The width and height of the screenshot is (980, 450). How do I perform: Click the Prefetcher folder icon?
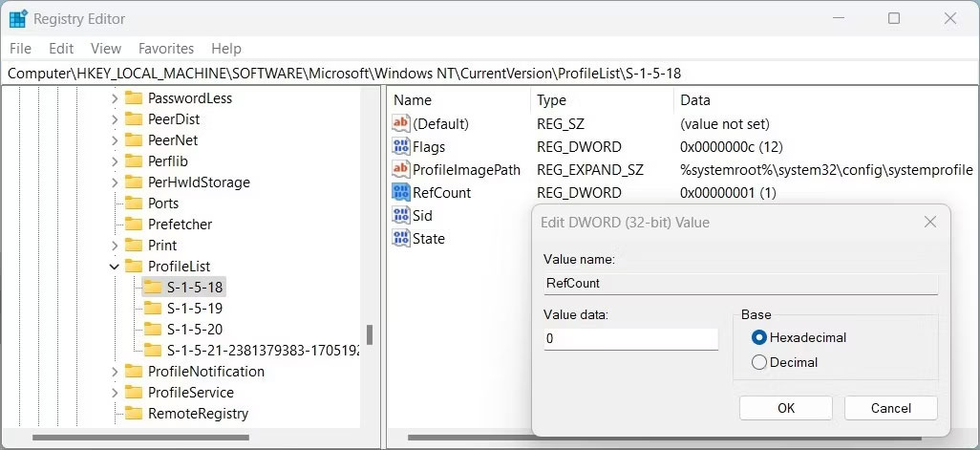click(133, 224)
